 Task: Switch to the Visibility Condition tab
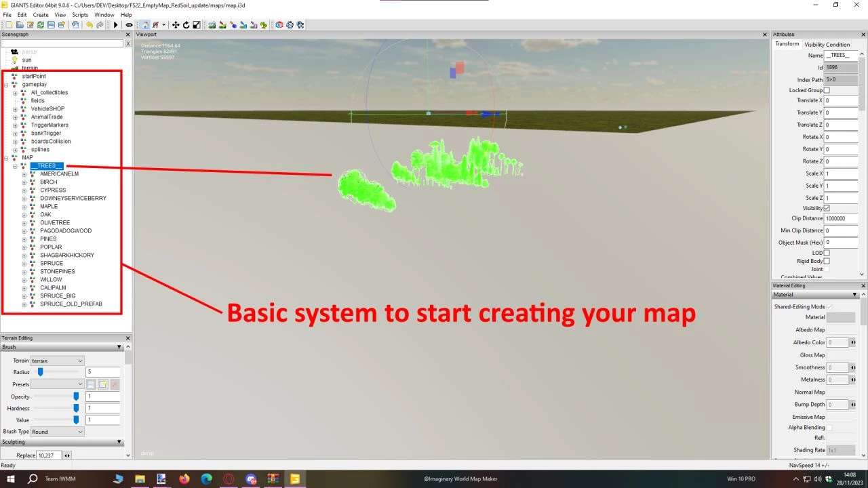827,45
